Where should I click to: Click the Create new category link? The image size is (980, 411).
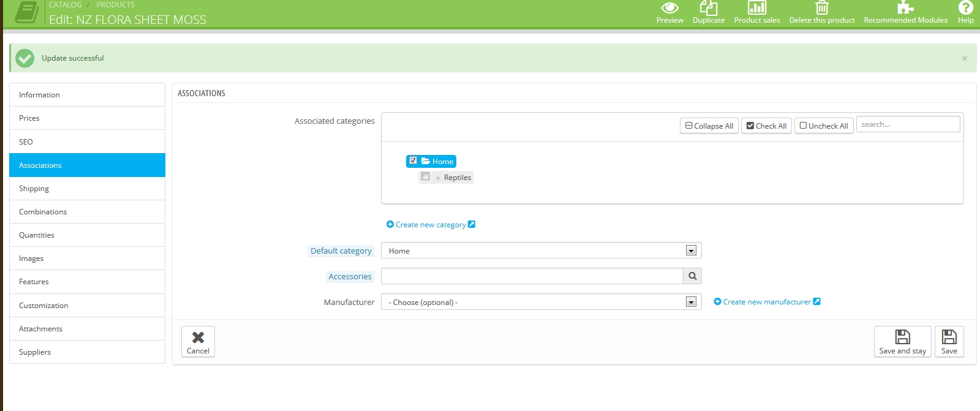(x=431, y=225)
